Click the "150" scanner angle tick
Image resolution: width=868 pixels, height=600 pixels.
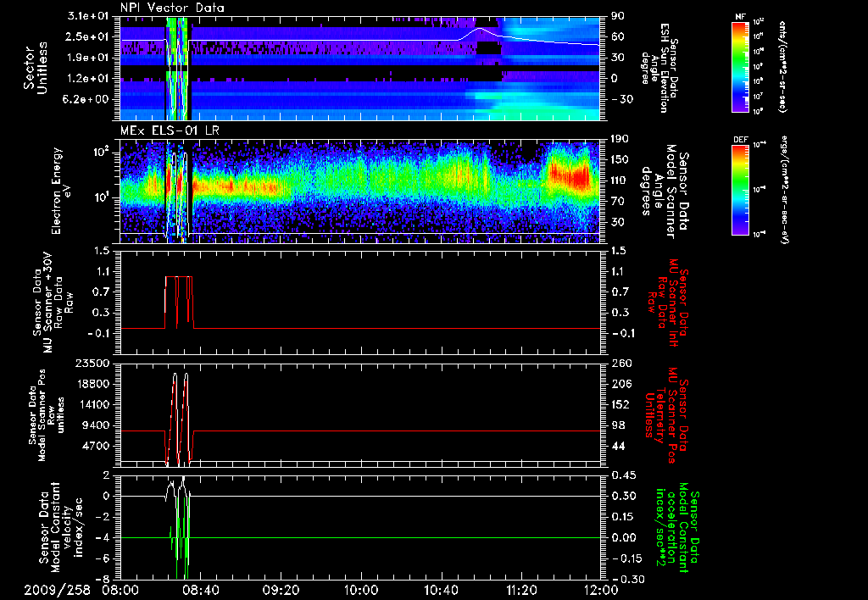point(620,160)
